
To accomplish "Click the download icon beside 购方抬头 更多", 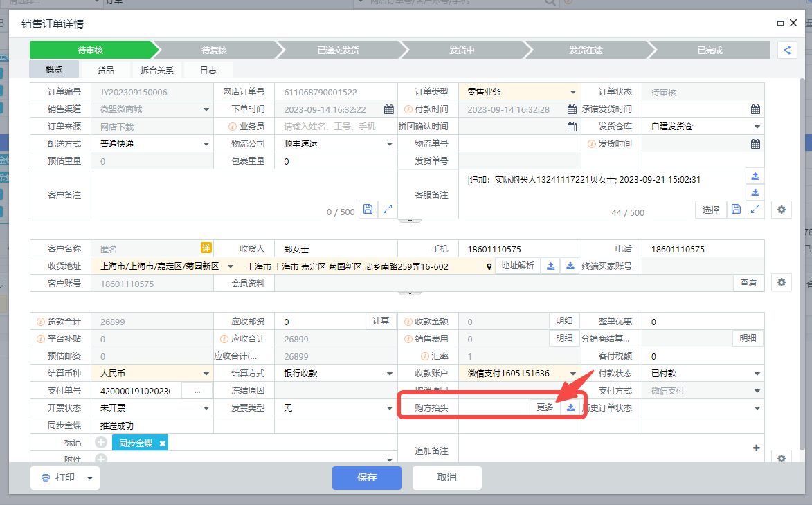I will pos(570,407).
